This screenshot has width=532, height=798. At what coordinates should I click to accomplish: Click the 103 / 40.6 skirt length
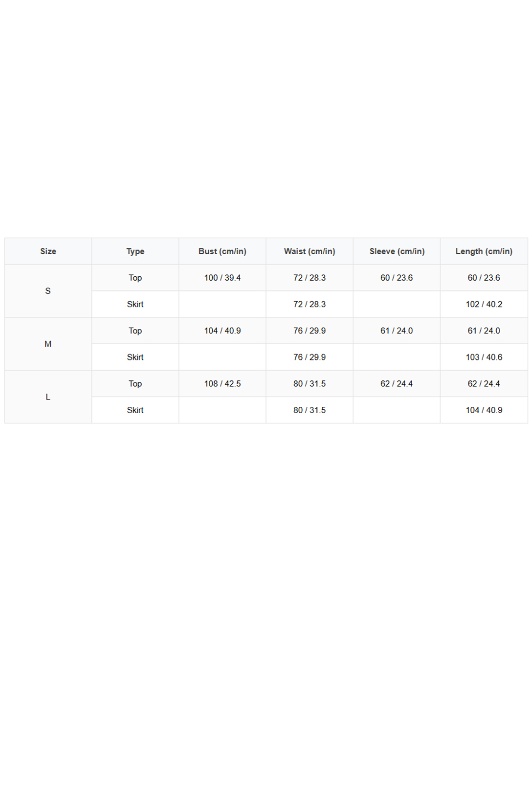click(x=484, y=357)
